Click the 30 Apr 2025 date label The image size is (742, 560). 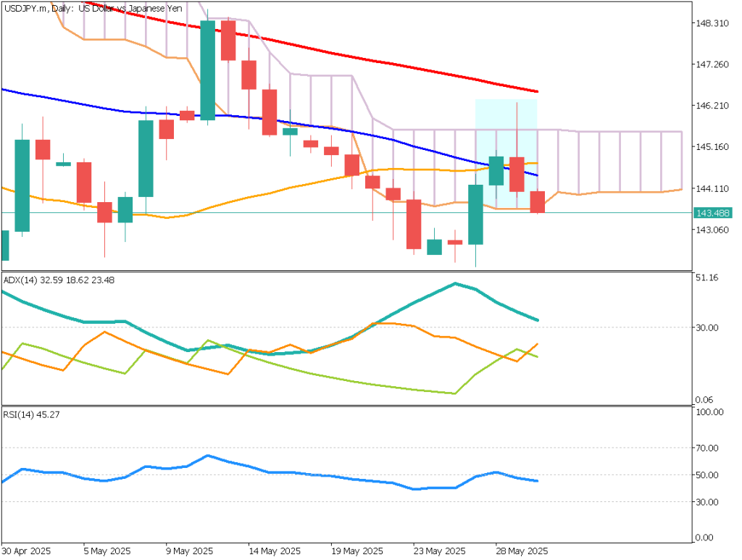point(25,550)
